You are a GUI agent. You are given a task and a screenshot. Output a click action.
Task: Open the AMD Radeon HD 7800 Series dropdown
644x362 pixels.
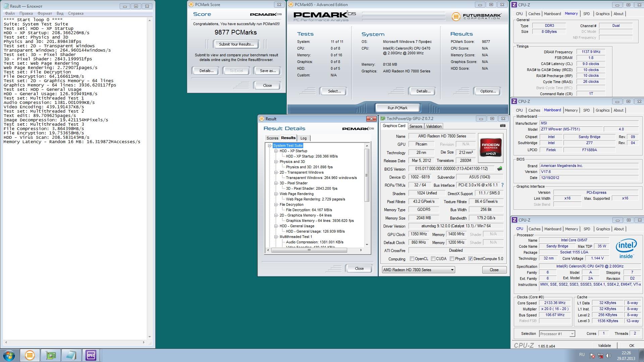(418, 270)
